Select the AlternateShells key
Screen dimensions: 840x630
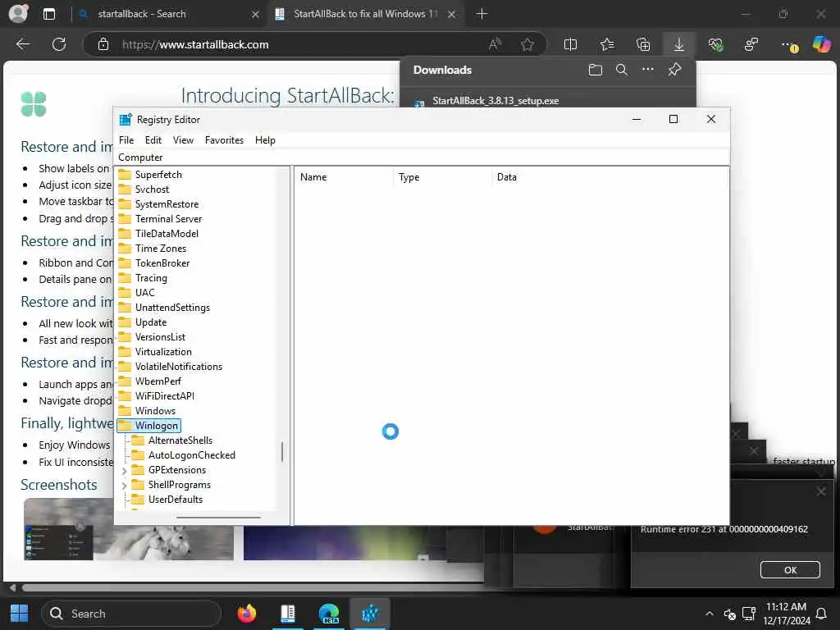[180, 441]
